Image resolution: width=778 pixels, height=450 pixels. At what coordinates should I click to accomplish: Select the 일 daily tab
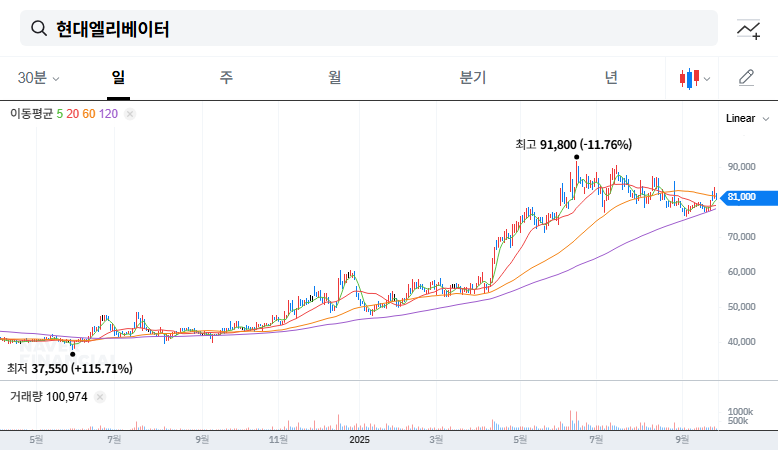pos(118,77)
